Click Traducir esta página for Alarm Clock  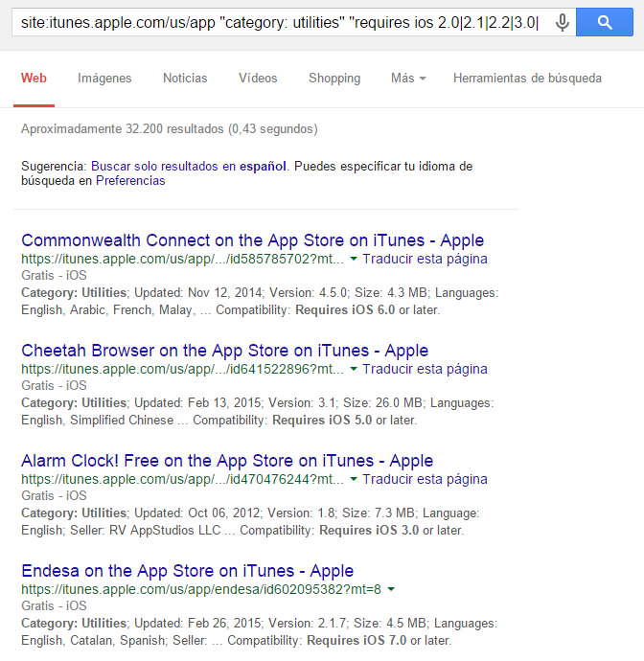(425, 479)
